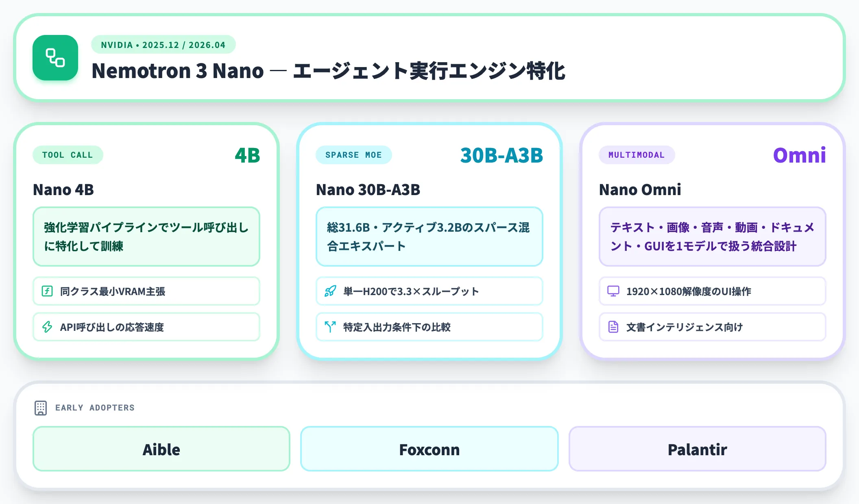The image size is (859, 504).
Task: Click the rocket icon beside 単一H200で3.3×スループット
Action: tap(330, 291)
